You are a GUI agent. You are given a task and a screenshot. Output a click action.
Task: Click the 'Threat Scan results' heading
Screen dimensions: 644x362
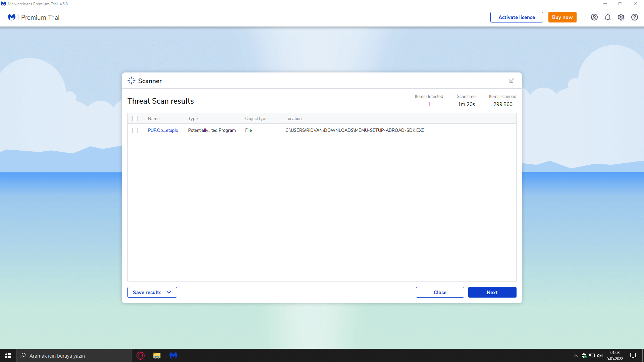tap(161, 101)
